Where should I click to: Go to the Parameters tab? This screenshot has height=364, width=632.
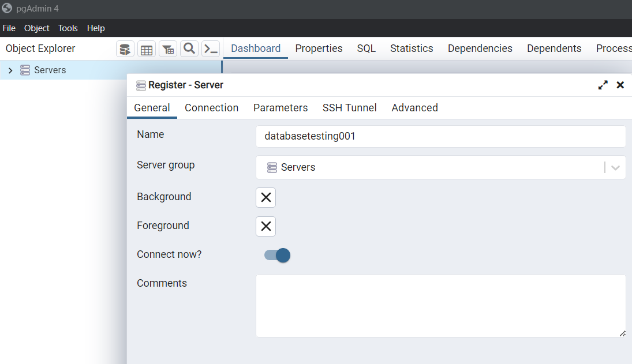coord(281,108)
